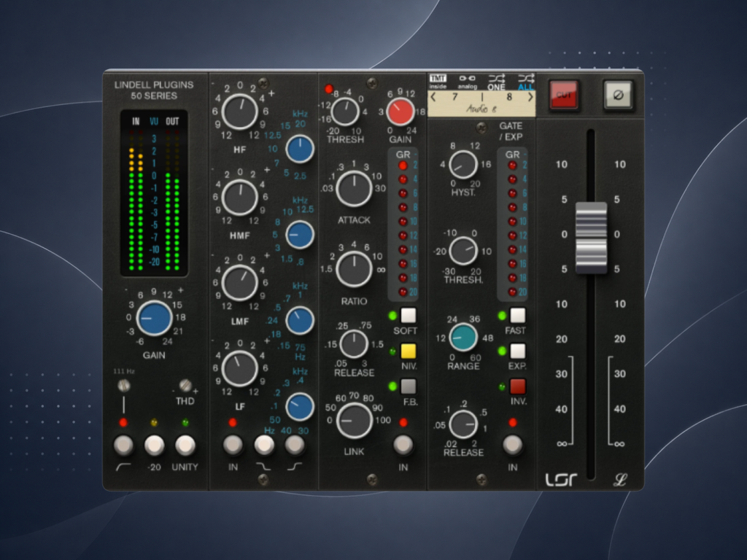Image resolution: width=747 pixels, height=560 pixels.
Task: Click the compressor GR meter
Action: point(403,225)
